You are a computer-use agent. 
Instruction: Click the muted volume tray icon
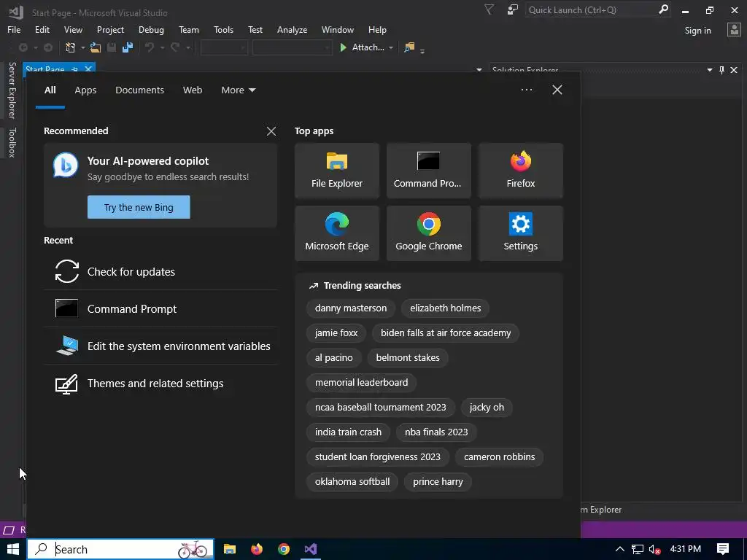coord(655,550)
